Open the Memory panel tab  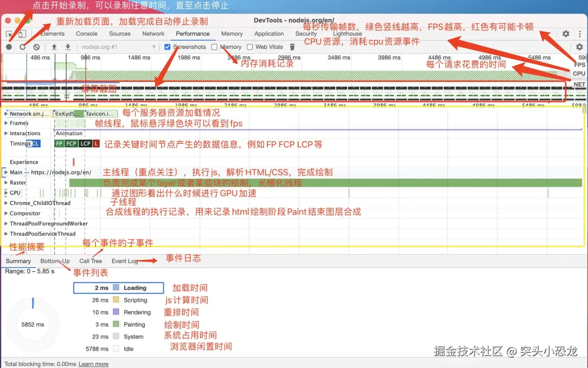point(232,34)
